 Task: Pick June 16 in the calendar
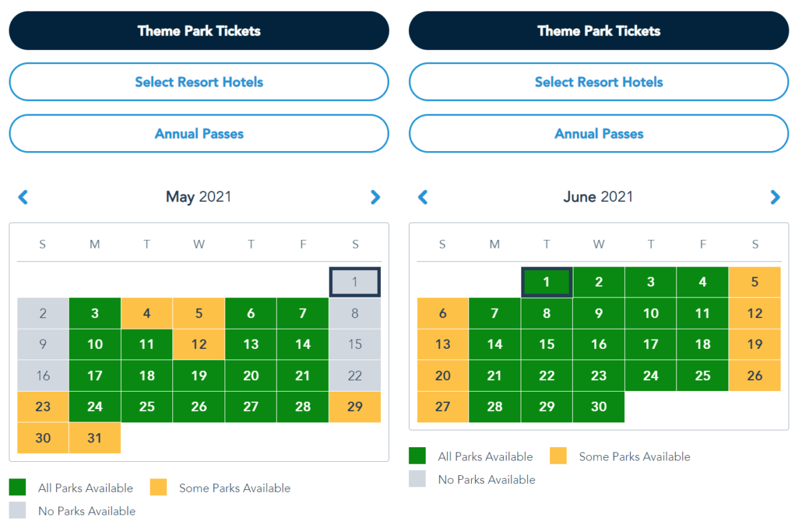coord(598,344)
